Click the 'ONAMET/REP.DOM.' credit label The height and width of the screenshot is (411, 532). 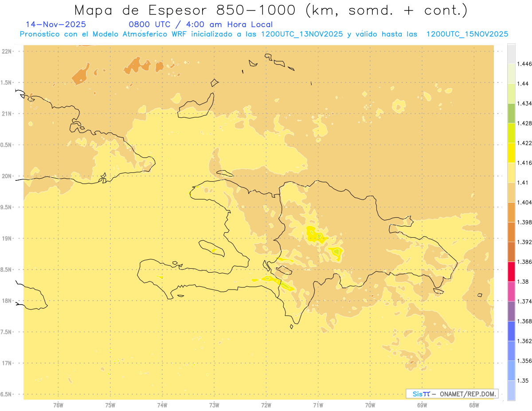click(x=467, y=394)
